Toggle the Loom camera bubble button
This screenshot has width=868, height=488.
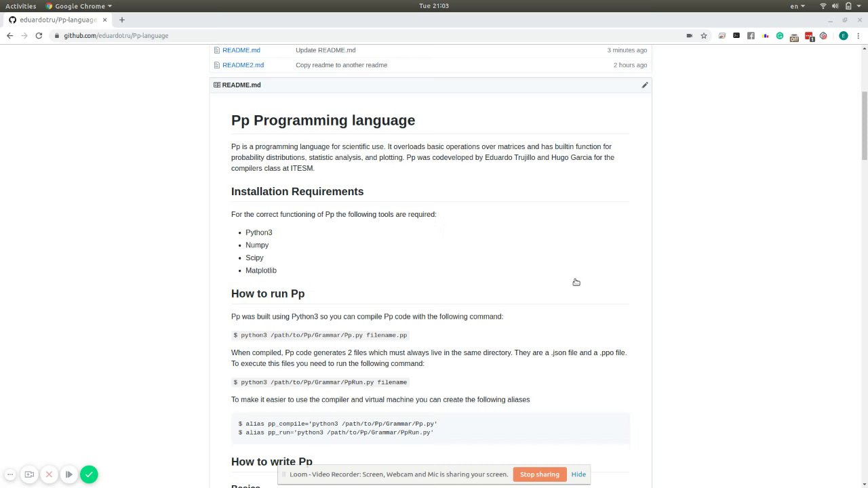point(29,474)
